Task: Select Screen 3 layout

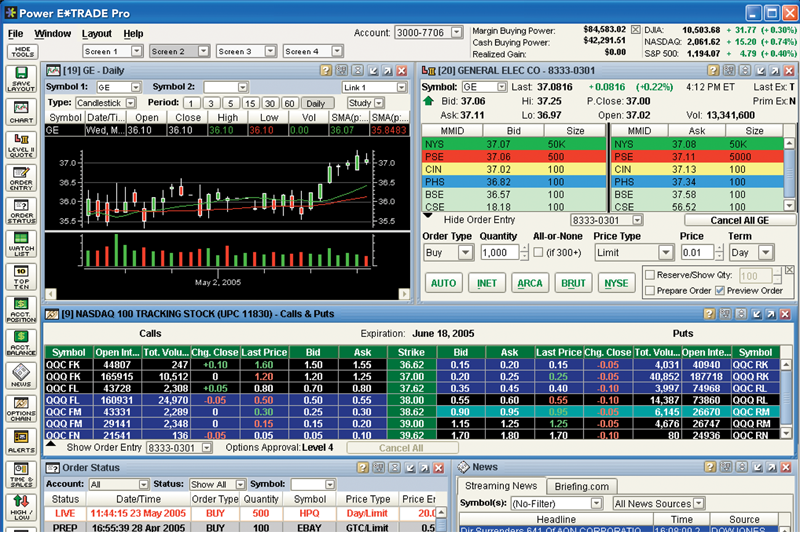Action: click(246, 51)
